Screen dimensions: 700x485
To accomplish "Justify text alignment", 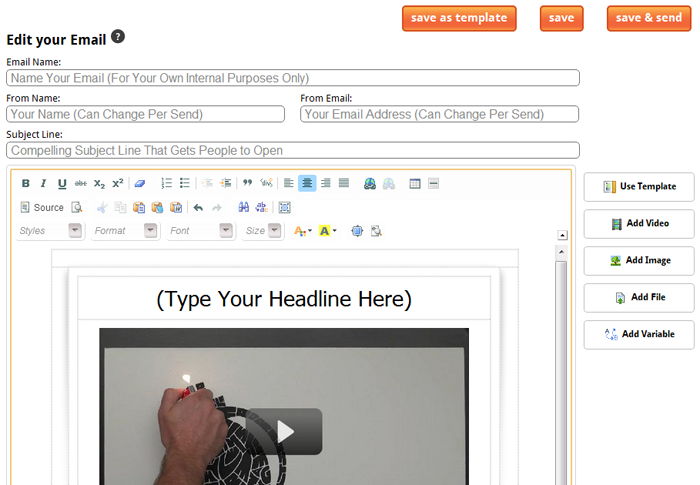I will [344, 183].
